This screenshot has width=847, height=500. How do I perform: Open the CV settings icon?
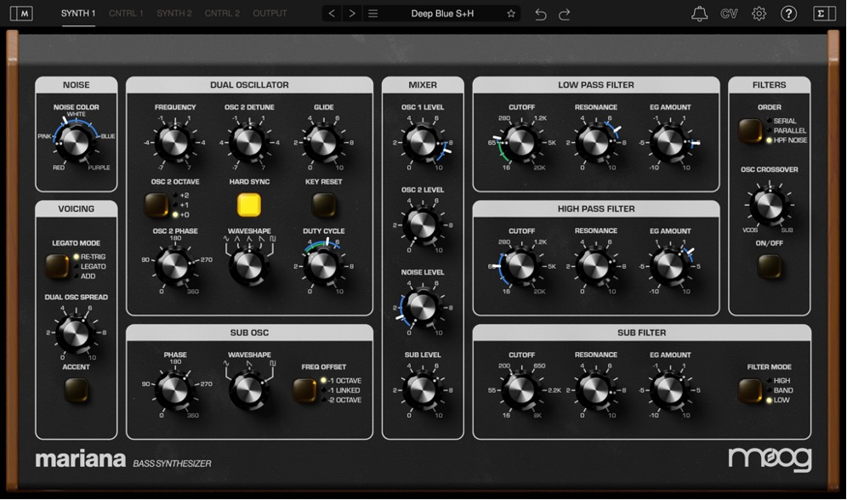coord(729,13)
